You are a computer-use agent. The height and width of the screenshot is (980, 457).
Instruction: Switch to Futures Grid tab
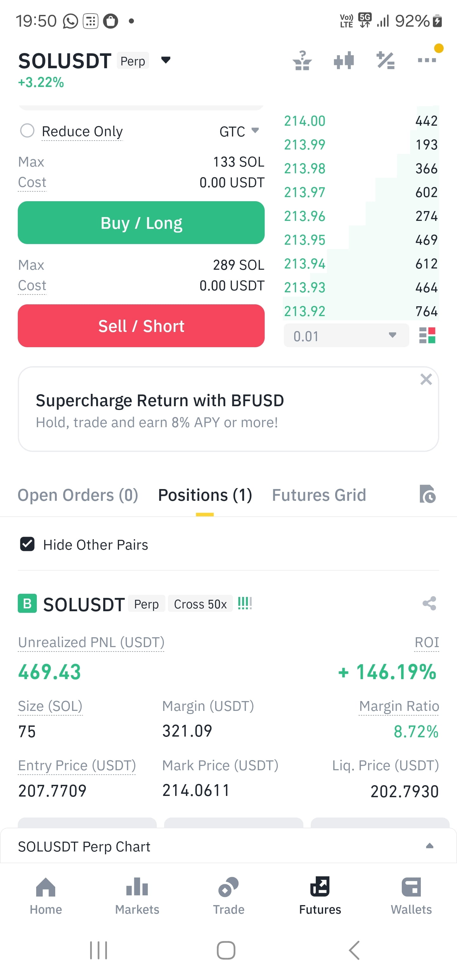pyautogui.click(x=319, y=495)
